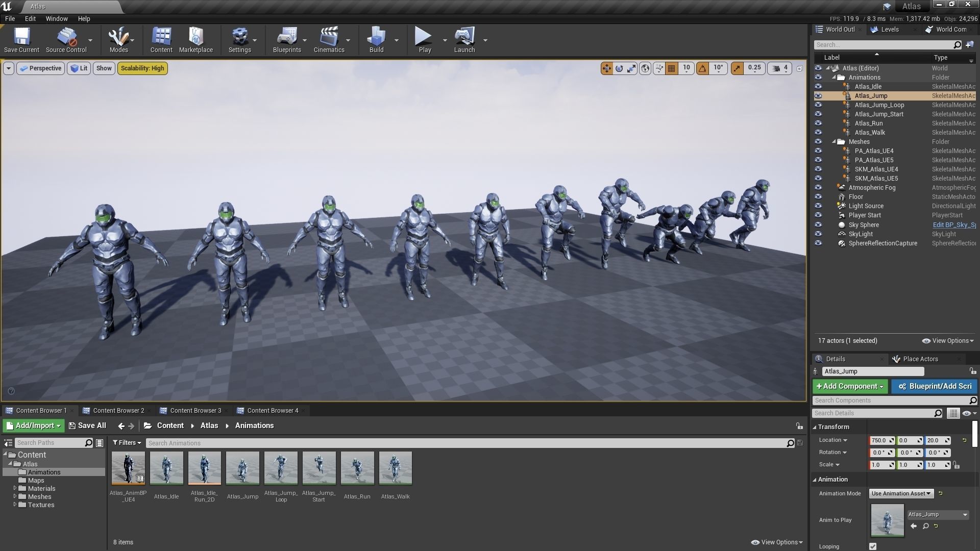Open the File menu
Image resolution: width=980 pixels, height=551 pixels.
[x=10, y=18]
